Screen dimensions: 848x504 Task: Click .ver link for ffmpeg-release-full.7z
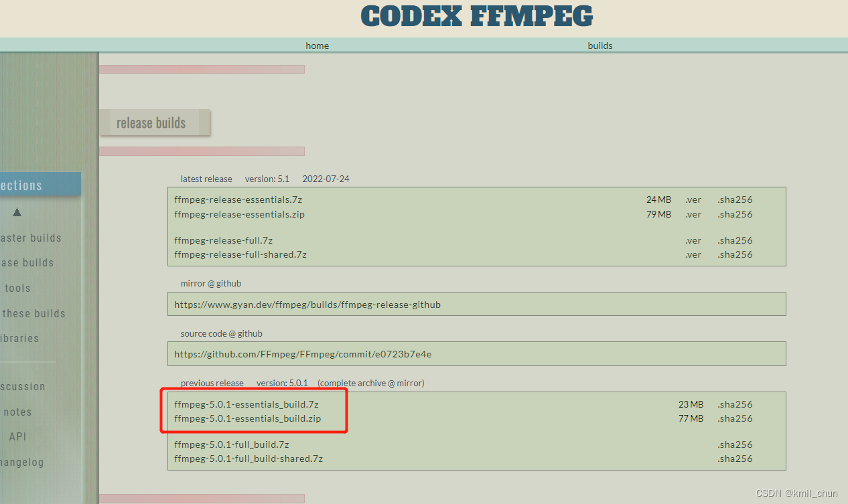[x=693, y=240]
